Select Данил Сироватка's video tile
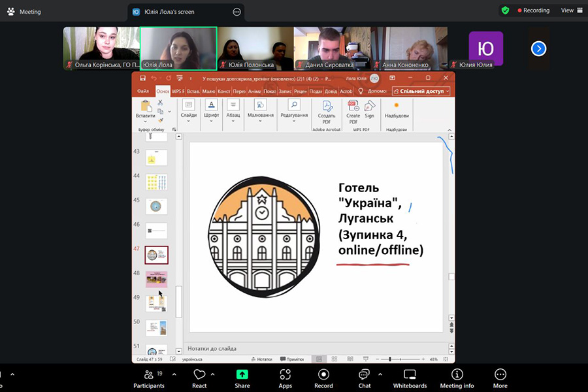Image resolution: width=588 pixels, height=392 pixels. click(332, 48)
